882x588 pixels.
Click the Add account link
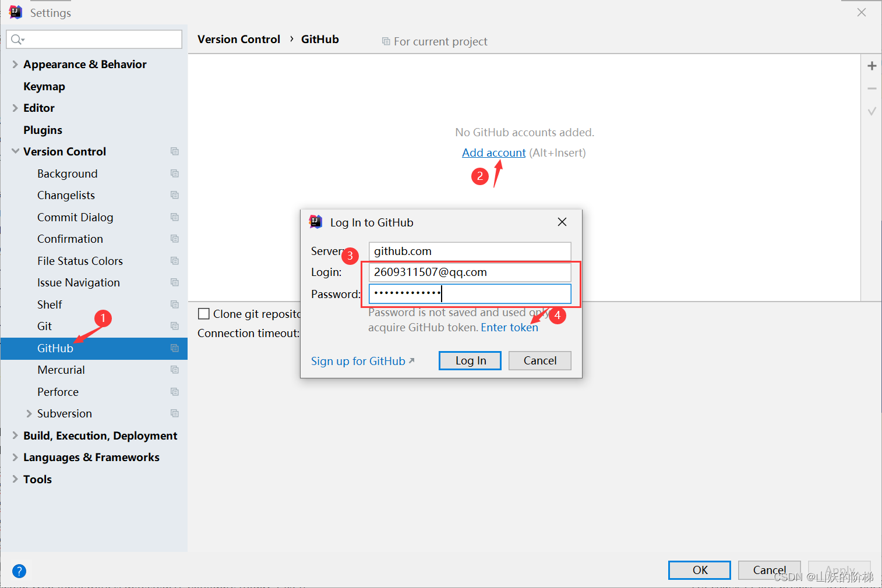point(494,153)
